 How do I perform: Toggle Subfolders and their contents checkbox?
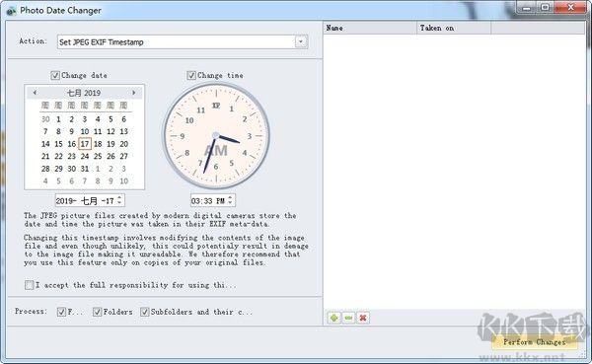point(145,312)
